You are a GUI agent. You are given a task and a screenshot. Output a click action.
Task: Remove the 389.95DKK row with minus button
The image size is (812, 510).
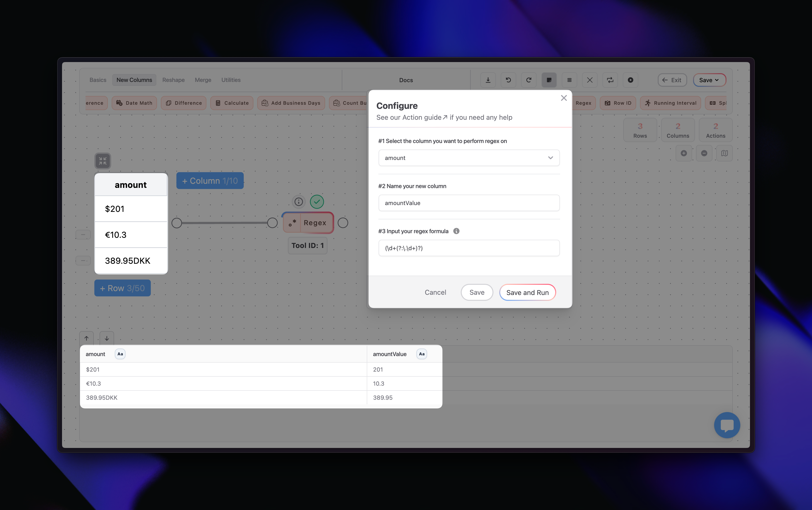point(83,260)
